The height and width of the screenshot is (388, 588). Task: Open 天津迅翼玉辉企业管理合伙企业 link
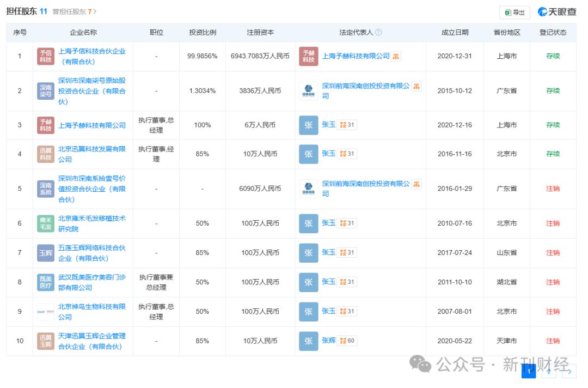coord(92,341)
